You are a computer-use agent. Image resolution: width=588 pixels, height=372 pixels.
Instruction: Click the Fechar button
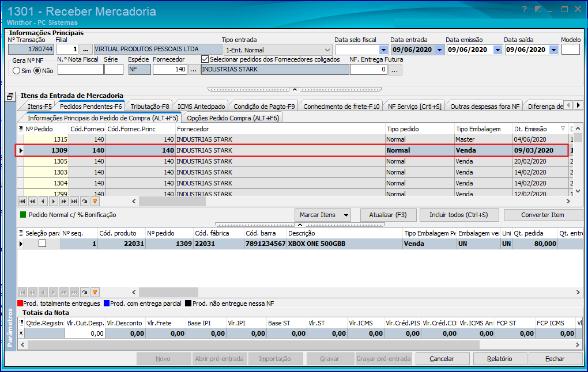tap(555, 359)
